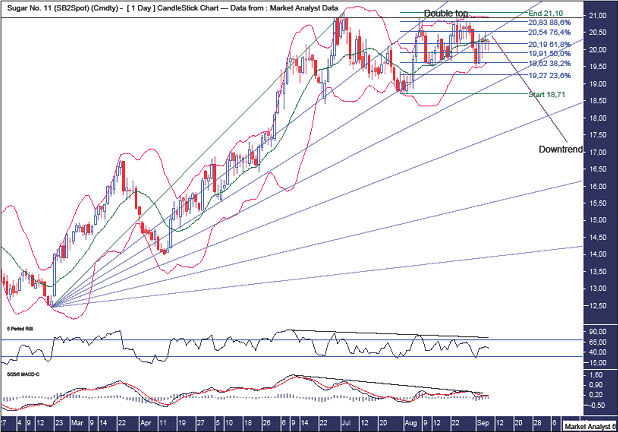The image size is (618, 432).
Task: Click the '0,90' MACD scale value
Action: [597, 385]
